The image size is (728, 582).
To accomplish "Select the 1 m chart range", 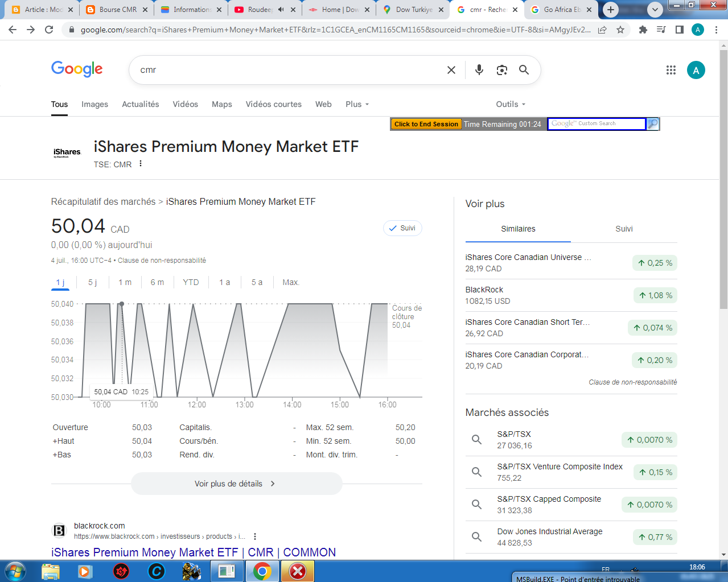I will coord(125,282).
